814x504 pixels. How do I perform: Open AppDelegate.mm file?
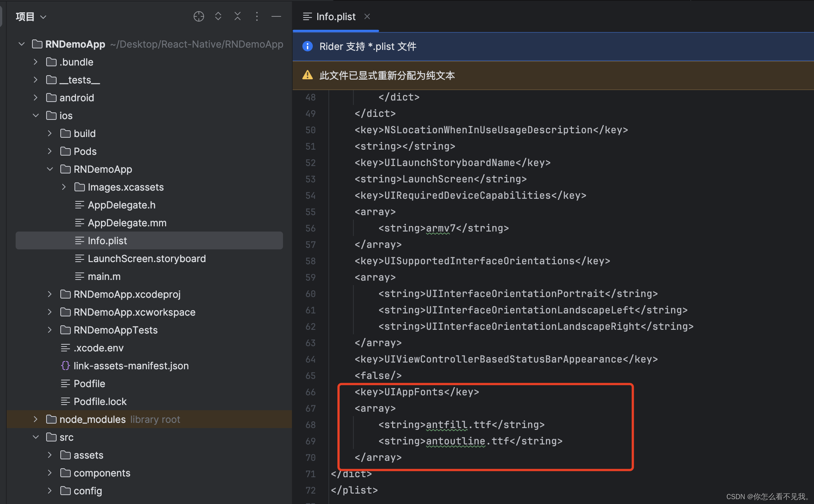click(x=127, y=223)
